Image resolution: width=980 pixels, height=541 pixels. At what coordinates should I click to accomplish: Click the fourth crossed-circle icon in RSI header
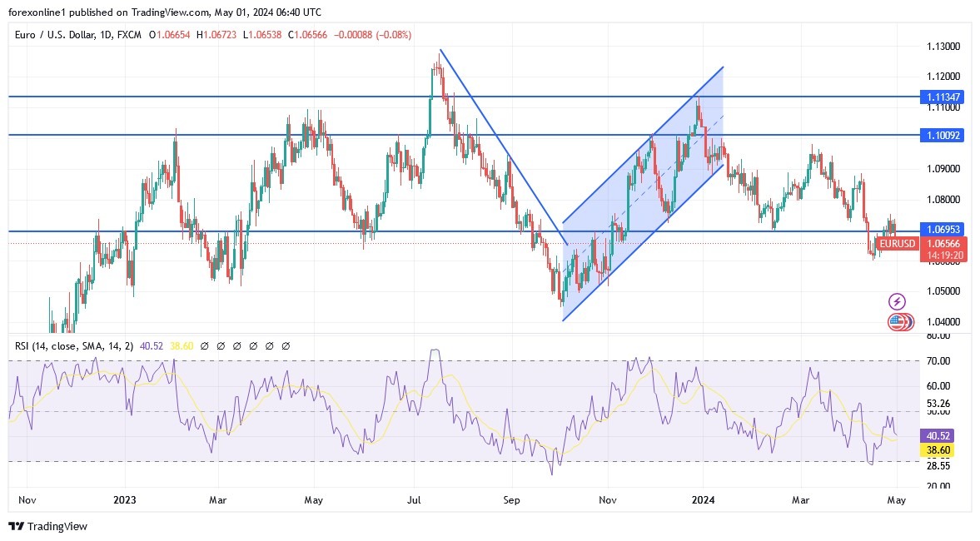[x=255, y=345]
